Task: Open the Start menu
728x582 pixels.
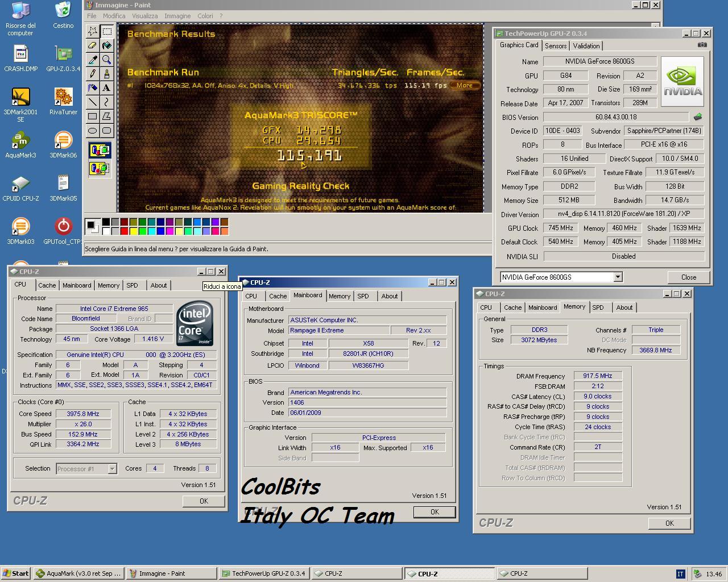Action: 15,573
